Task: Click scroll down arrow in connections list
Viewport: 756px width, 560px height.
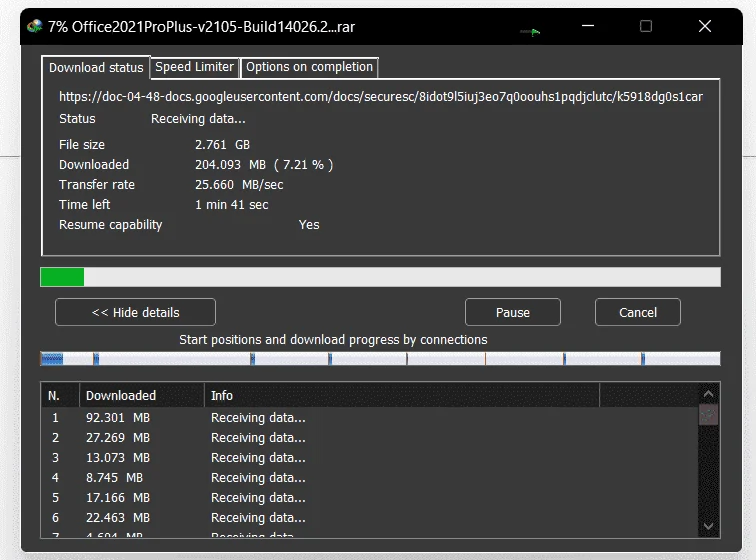Action: [708, 526]
